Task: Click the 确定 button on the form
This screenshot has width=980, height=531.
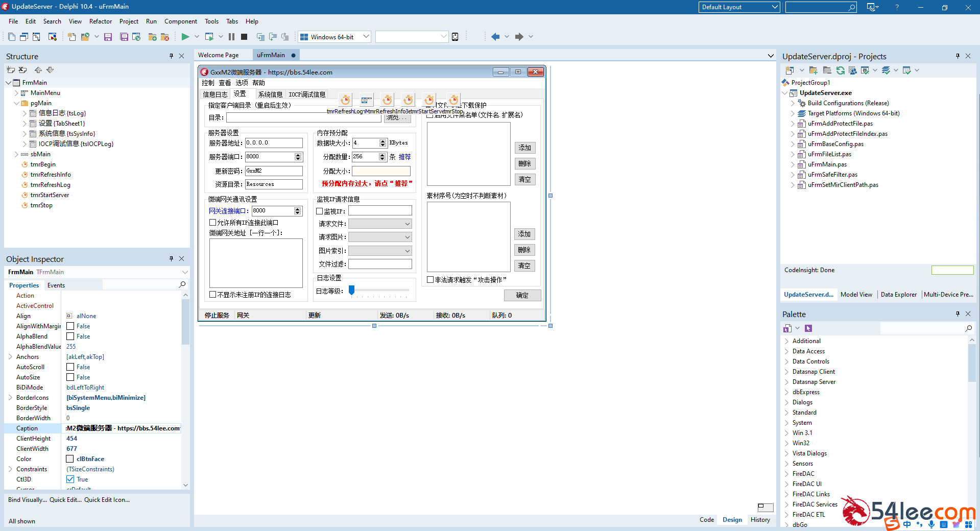Action: (x=522, y=295)
